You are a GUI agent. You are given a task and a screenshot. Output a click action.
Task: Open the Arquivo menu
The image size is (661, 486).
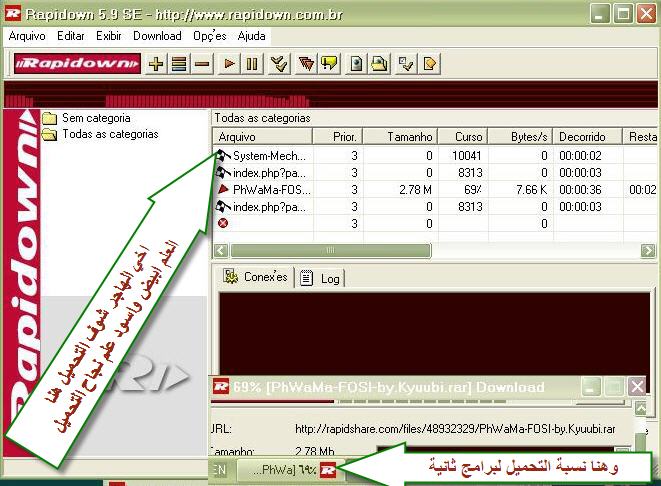(27, 35)
